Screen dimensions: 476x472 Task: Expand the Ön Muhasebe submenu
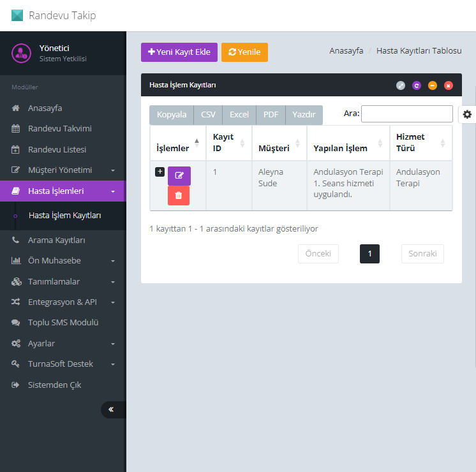(63, 261)
